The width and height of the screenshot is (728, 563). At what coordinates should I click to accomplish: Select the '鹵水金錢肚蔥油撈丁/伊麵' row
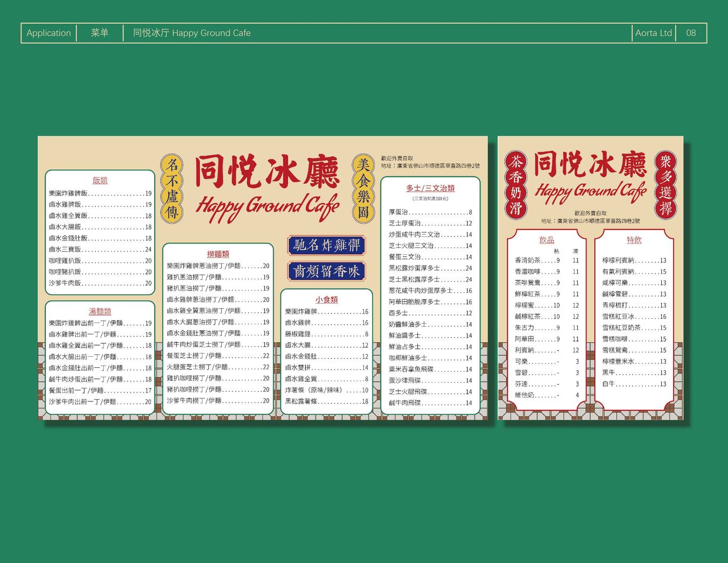[x=218, y=333]
